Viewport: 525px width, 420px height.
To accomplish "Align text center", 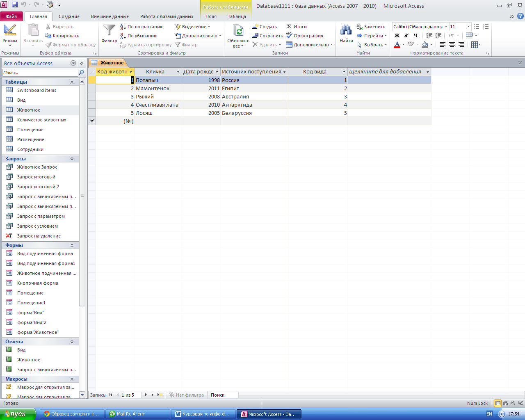I will pyautogui.click(x=452, y=45).
